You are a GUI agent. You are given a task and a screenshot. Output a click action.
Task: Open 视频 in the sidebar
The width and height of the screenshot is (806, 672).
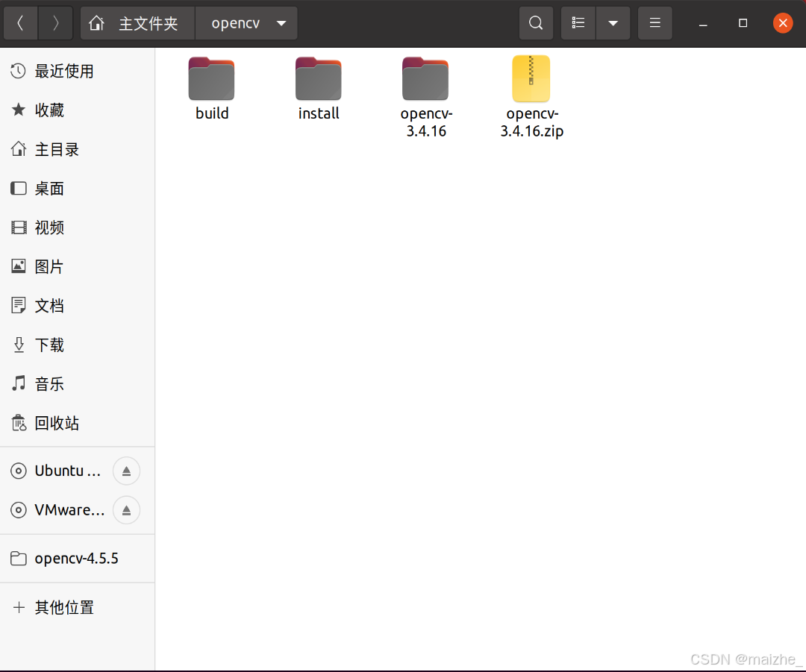pyautogui.click(x=77, y=227)
